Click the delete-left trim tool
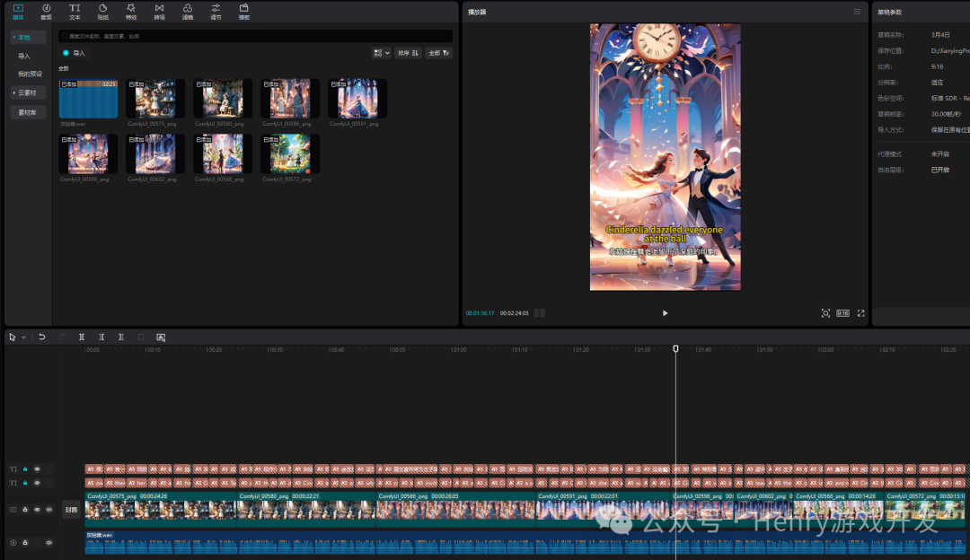 point(101,337)
